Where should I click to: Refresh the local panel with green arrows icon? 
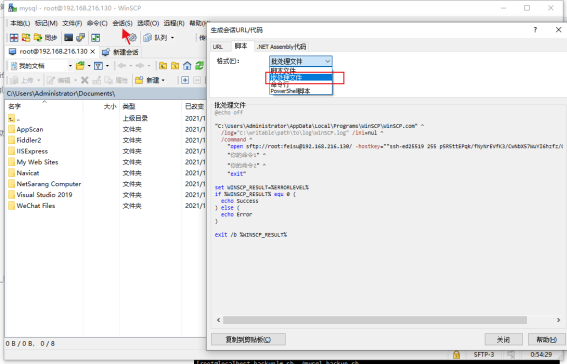[199, 66]
